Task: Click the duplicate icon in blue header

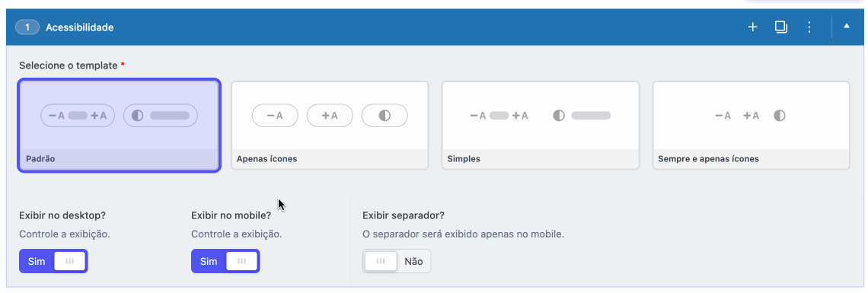Action: (x=781, y=27)
